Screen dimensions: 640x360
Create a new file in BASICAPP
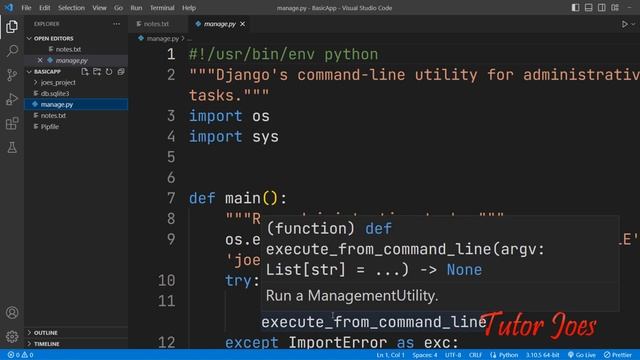pos(84,72)
